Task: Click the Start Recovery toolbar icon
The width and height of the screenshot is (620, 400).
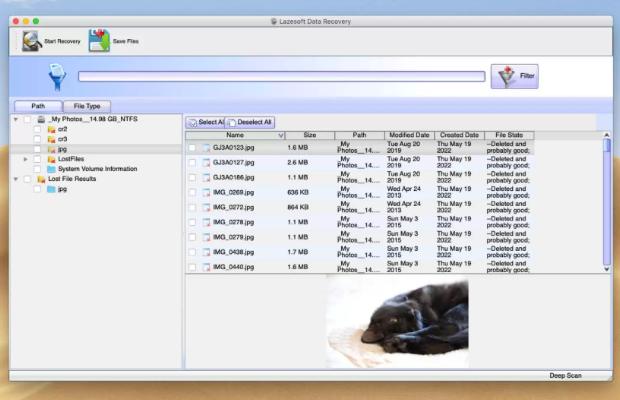Action: [x=29, y=42]
